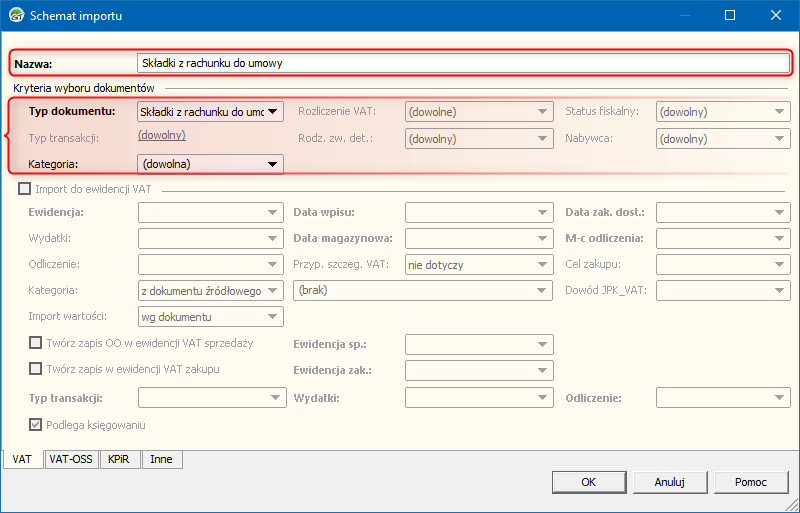This screenshot has width=800, height=513.
Task: Open the Status fiskalny dropdown
Action: point(723,112)
